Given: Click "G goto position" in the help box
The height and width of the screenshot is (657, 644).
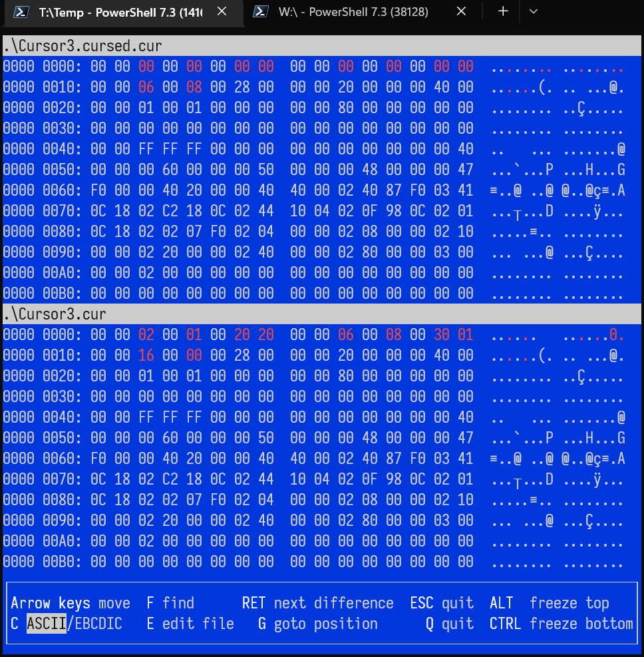Looking at the screenshot, I should click(317, 624).
